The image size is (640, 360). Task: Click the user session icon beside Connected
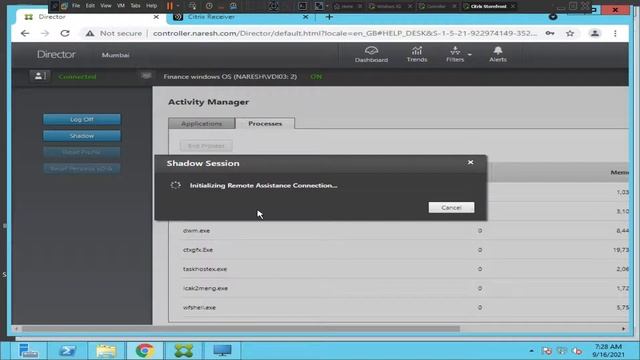click(x=39, y=76)
